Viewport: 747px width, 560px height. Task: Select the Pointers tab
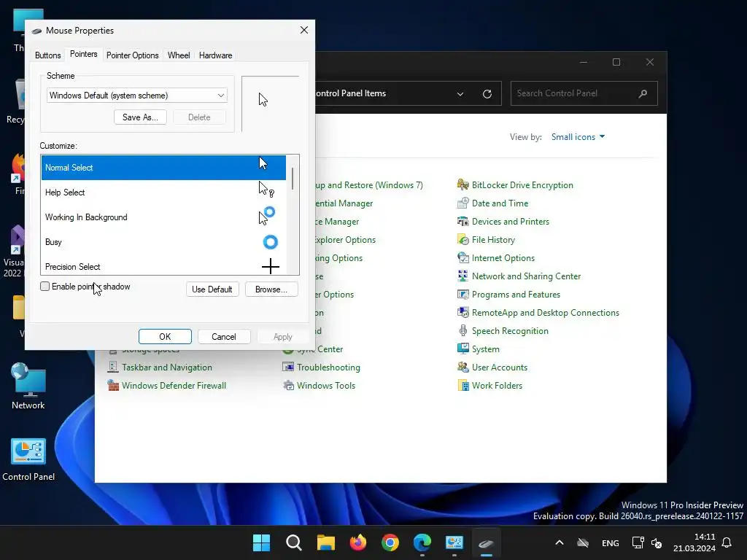83,54
